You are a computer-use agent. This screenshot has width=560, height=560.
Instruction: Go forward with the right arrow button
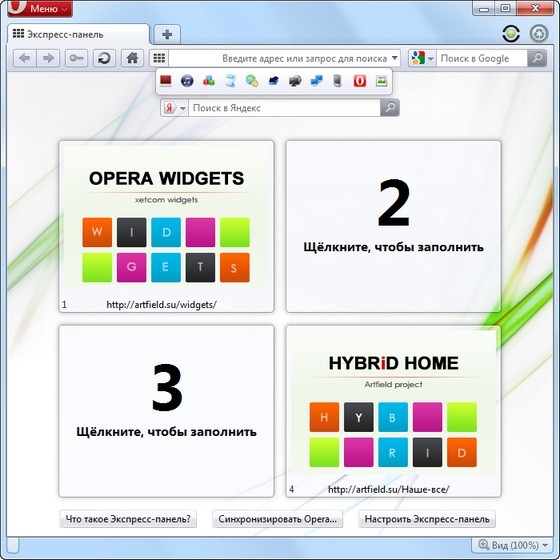(48, 58)
